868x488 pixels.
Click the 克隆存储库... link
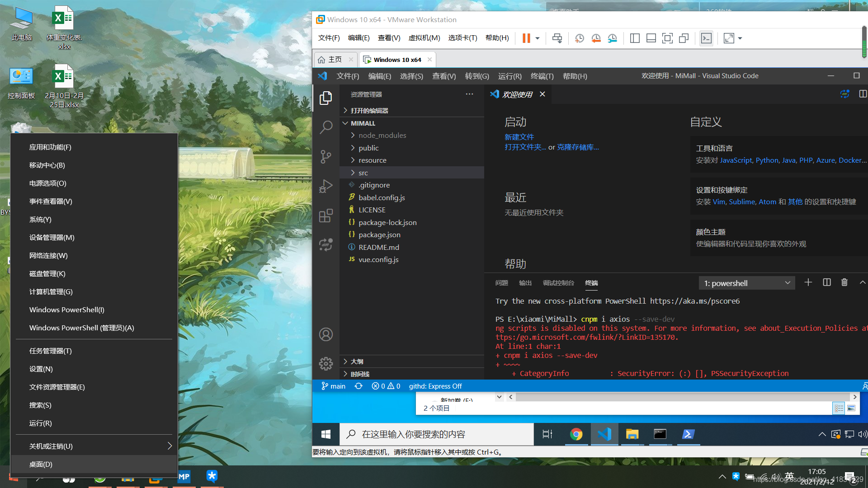(578, 147)
